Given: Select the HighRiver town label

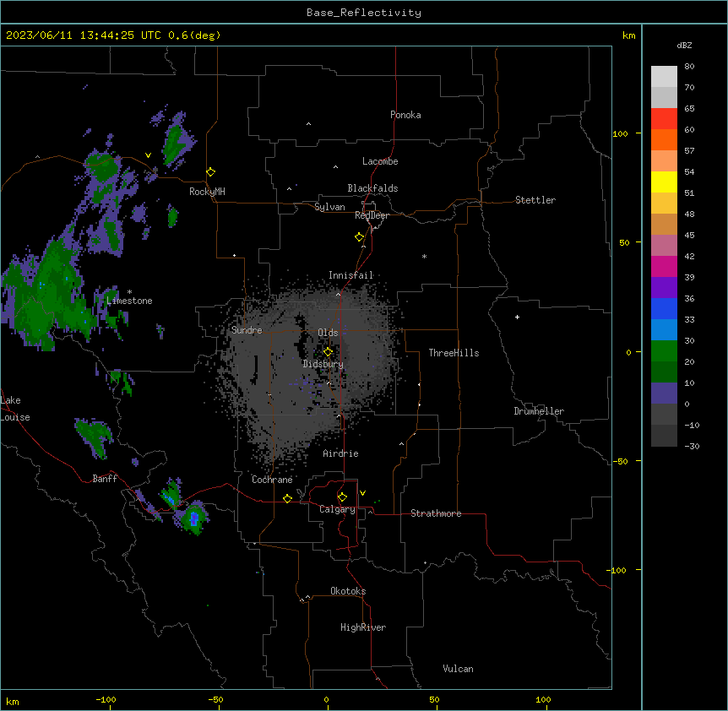Looking at the screenshot, I should [x=363, y=627].
